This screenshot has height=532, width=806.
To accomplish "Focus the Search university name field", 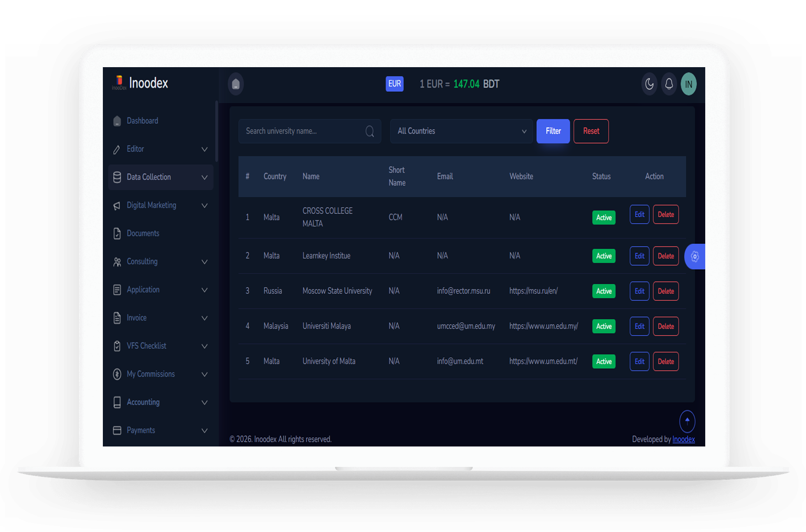I will pyautogui.click(x=310, y=131).
